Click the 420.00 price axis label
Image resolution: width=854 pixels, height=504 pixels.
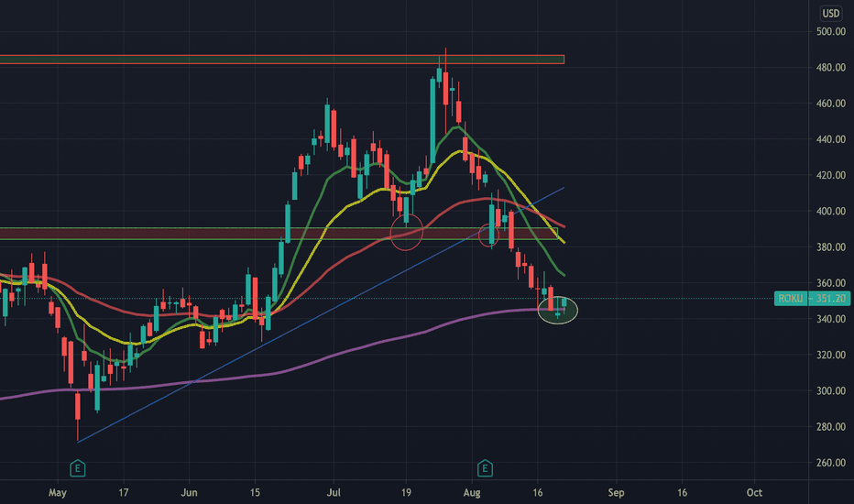(830, 175)
